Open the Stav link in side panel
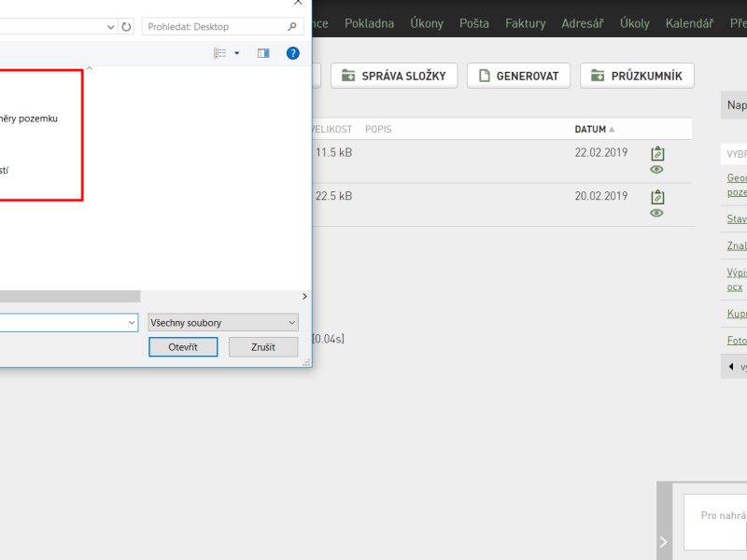Viewport: 747px width, 560px height. (x=737, y=218)
